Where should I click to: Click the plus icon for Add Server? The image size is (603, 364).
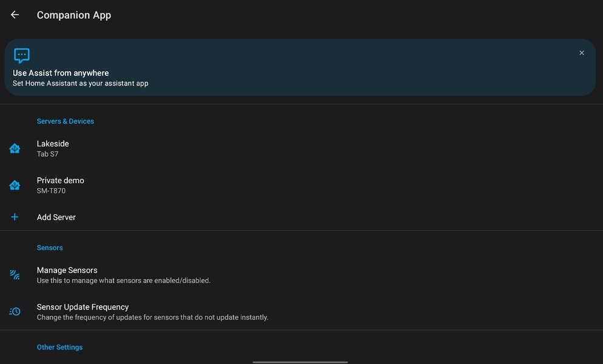click(15, 217)
